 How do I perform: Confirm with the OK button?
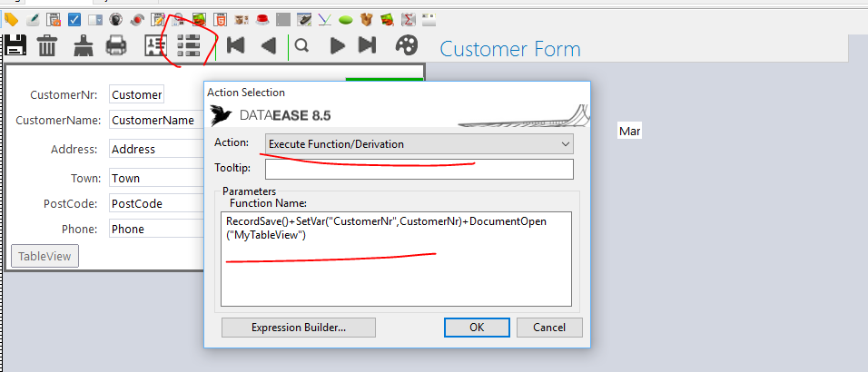pos(477,328)
